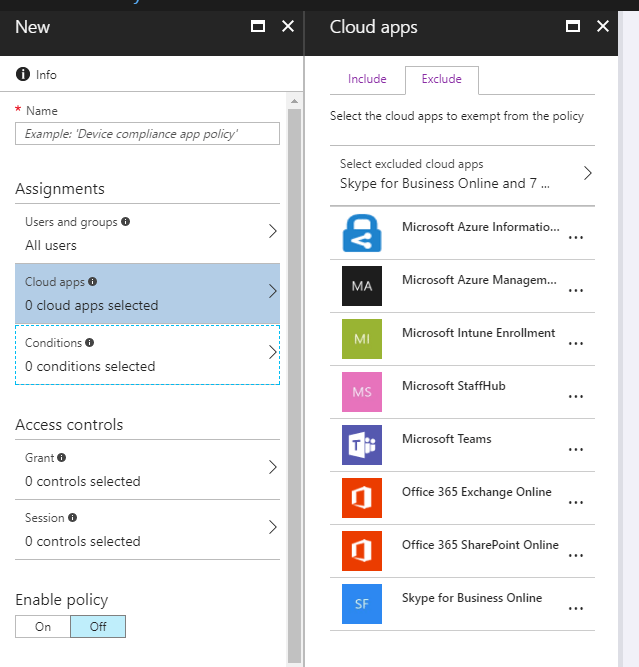Click the Cloud apps info icon
This screenshot has height=667, width=639.
click(93, 281)
